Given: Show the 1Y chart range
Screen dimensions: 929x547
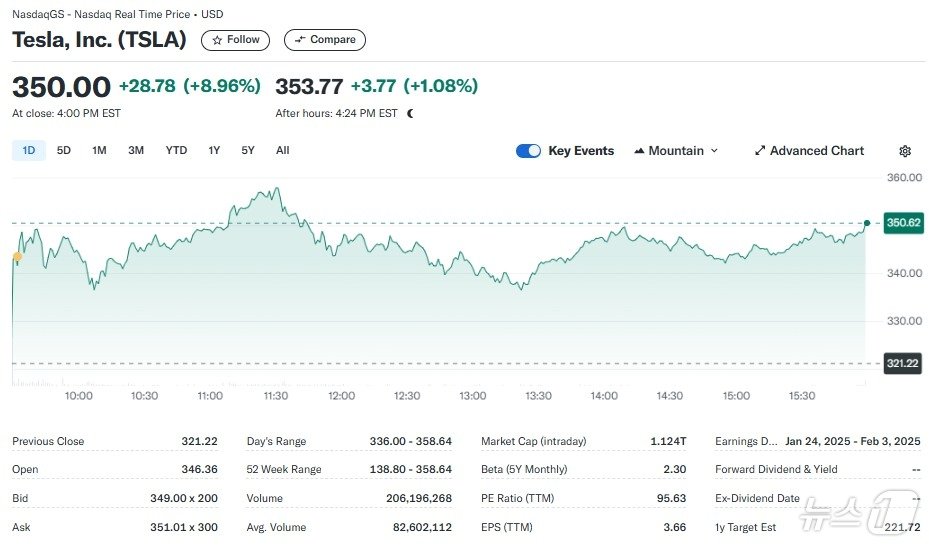Looking at the screenshot, I should [x=214, y=151].
